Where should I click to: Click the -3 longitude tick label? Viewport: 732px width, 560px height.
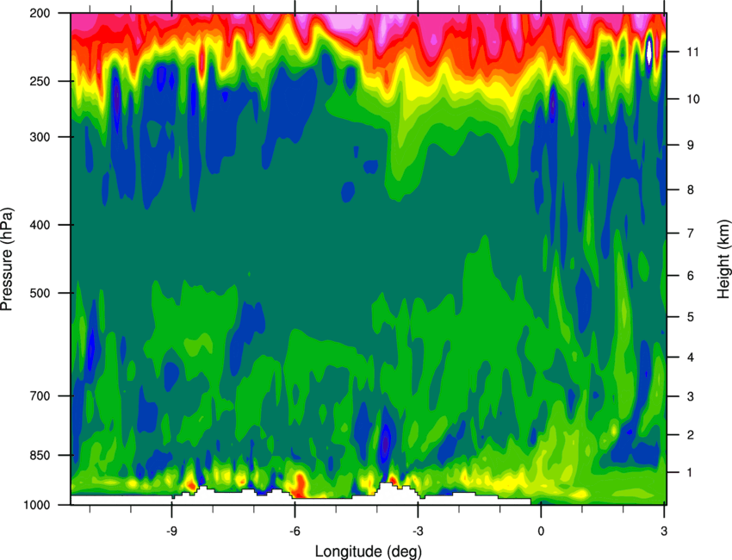tap(418, 531)
